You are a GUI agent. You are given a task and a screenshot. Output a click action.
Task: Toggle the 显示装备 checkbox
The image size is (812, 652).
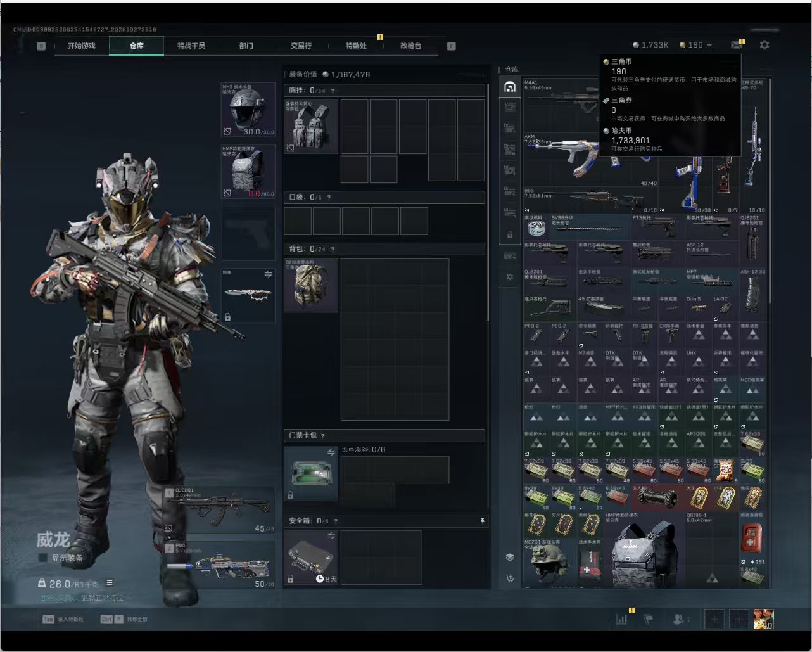(43, 558)
